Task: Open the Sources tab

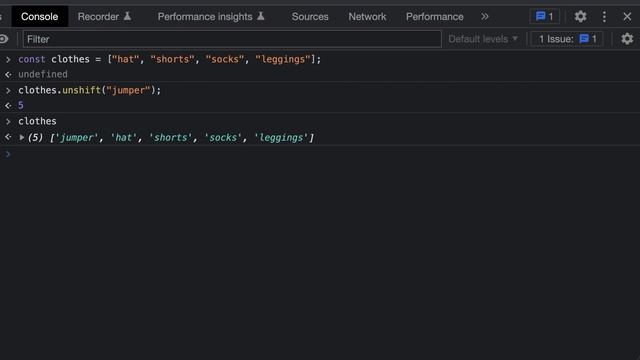Action: point(310,16)
